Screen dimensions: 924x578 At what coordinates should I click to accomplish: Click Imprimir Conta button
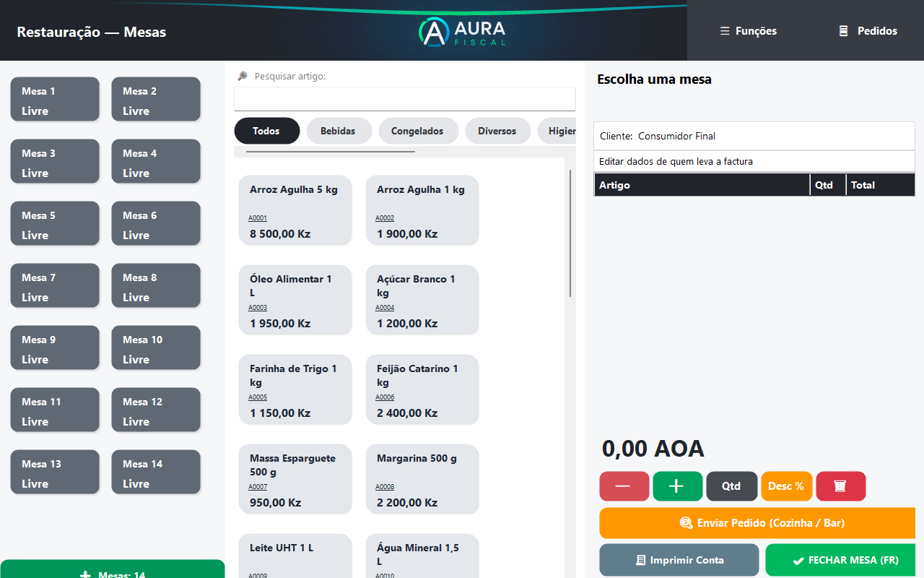679,560
